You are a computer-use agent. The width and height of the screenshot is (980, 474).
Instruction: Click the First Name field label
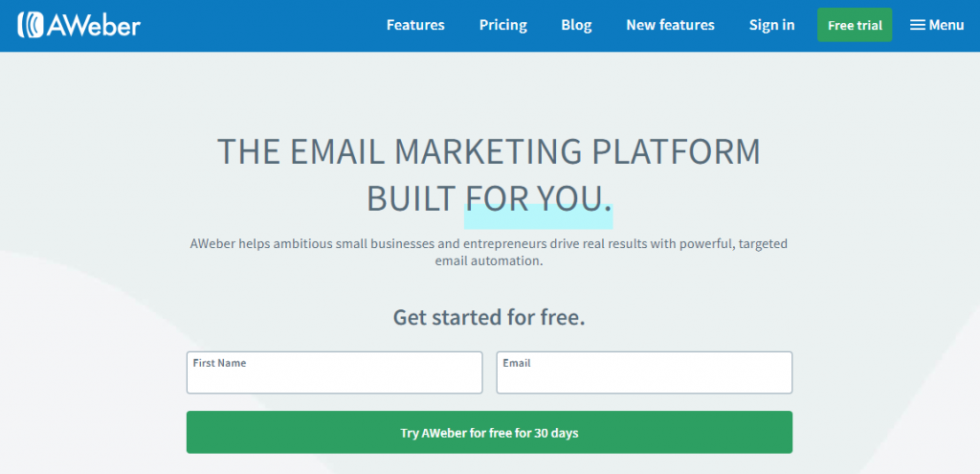219,363
